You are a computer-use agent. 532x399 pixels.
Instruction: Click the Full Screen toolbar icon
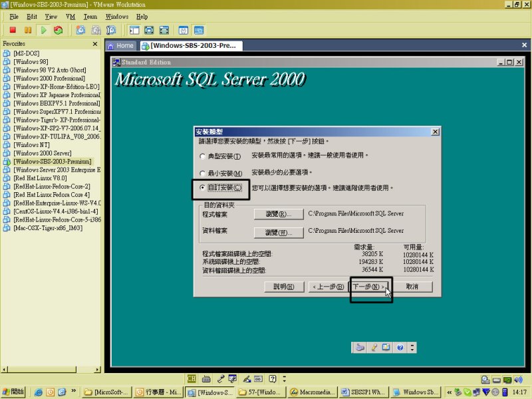click(164, 30)
